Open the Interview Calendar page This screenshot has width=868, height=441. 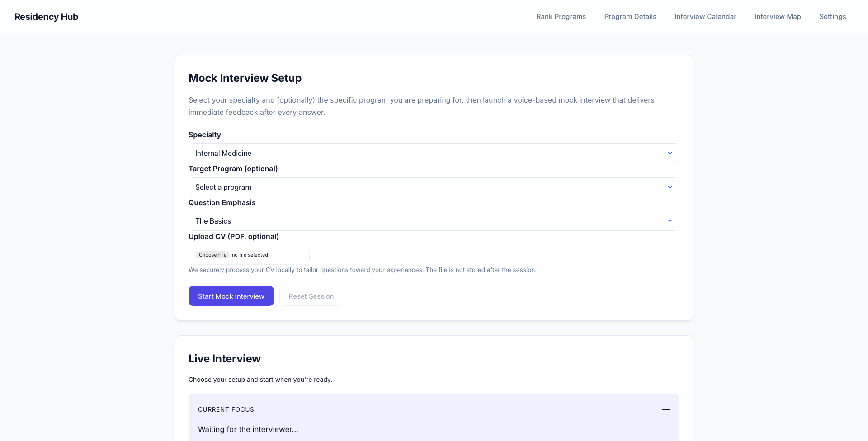705,16
